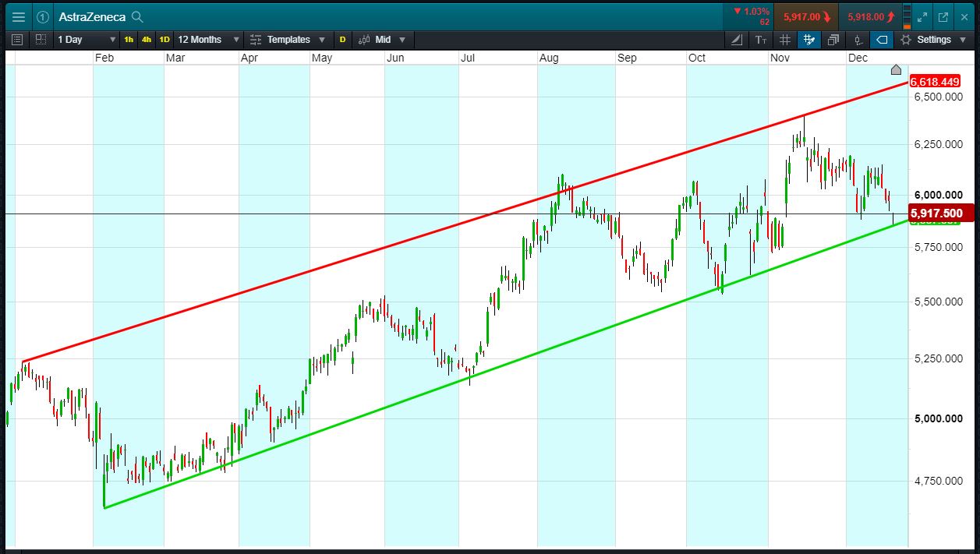This screenshot has height=554, width=980.
Task: Click the yellow D default template button
Action: (x=343, y=39)
